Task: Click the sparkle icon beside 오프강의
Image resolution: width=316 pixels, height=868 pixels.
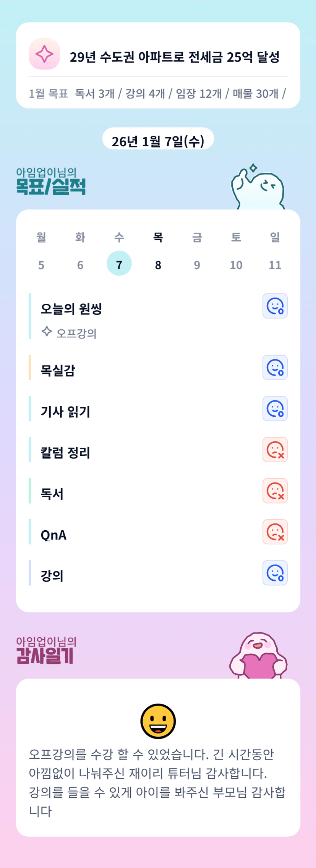Action: pos(47,331)
